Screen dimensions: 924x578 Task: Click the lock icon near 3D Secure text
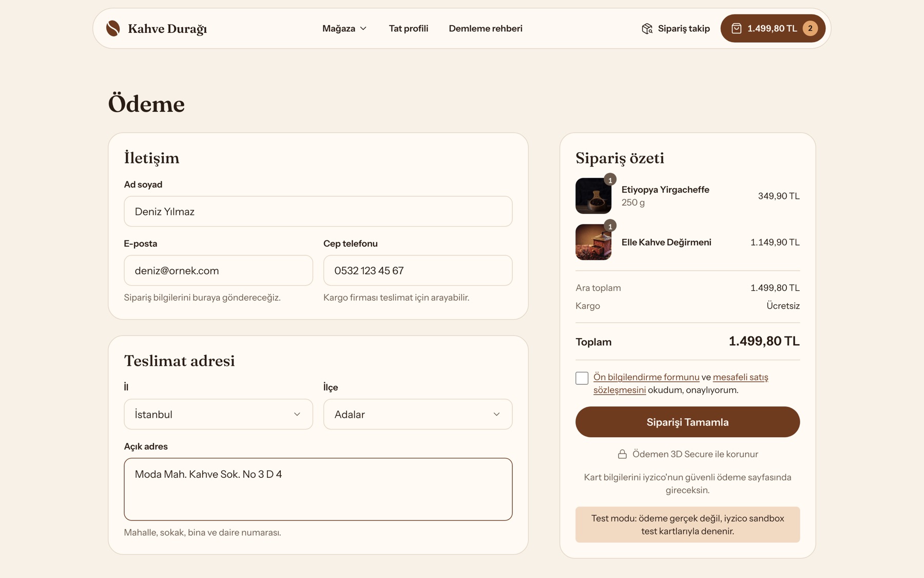point(622,454)
